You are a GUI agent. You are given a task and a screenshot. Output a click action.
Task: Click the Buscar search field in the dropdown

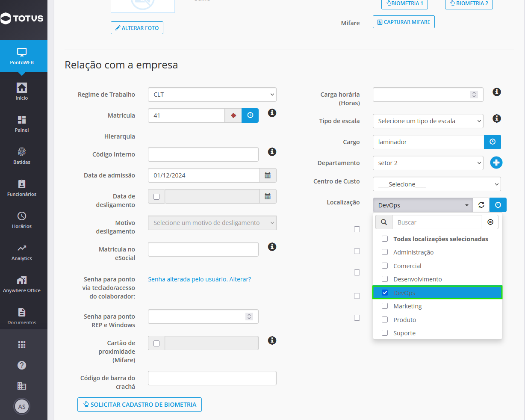tap(437, 222)
